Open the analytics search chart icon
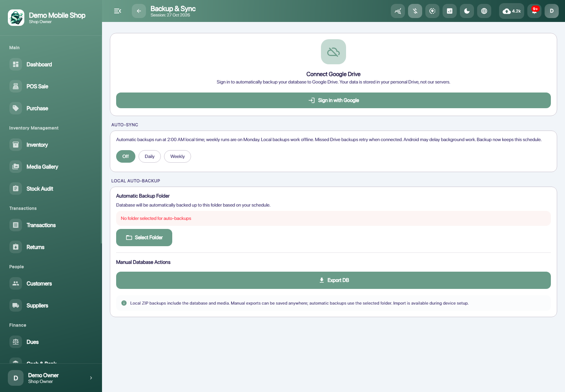This screenshot has height=392, width=565. [x=398, y=11]
